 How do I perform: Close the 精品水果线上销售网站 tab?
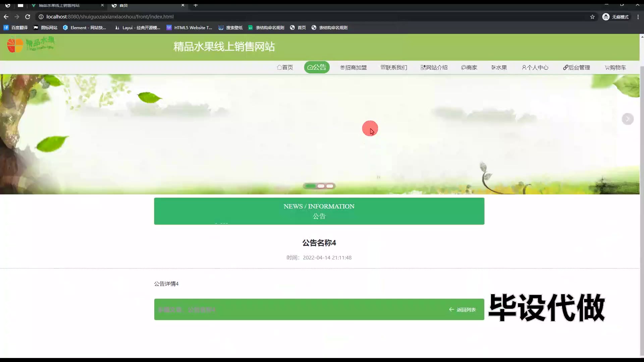pos(102,5)
